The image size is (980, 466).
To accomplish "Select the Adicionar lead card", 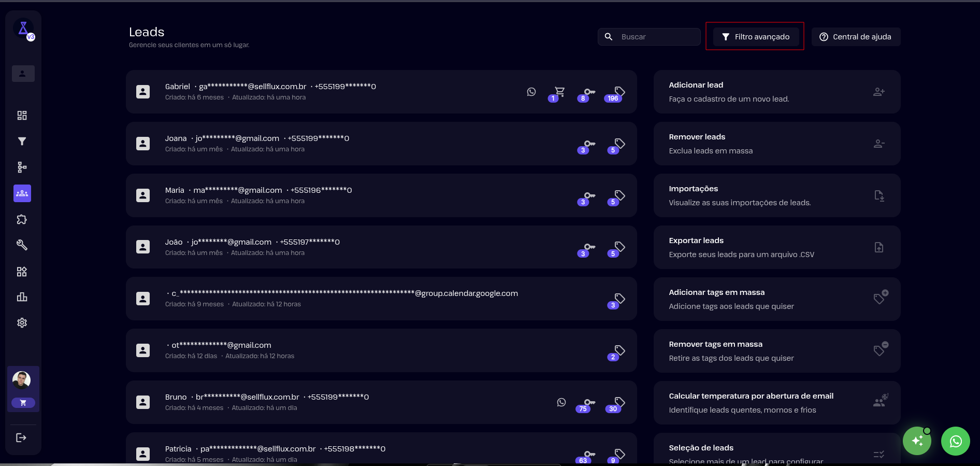I will (x=776, y=92).
